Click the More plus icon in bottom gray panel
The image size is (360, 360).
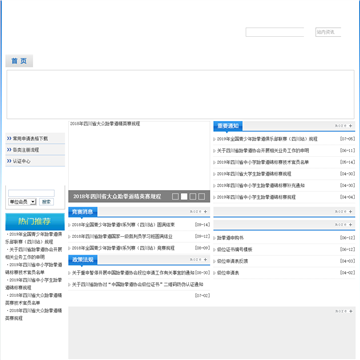tap(344, 311)
